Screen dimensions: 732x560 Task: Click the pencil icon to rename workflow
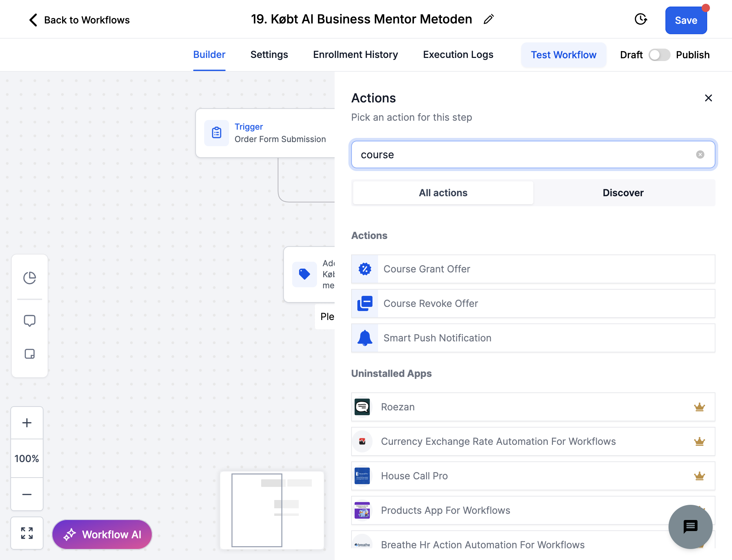488,19
